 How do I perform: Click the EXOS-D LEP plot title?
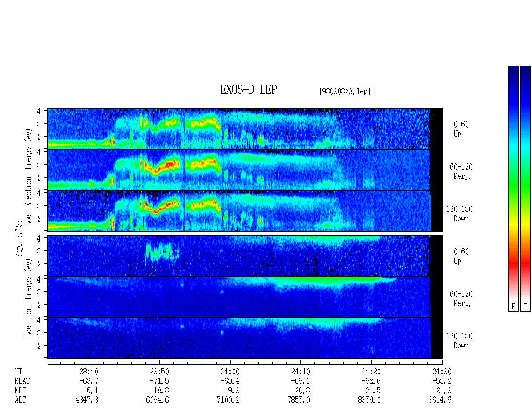[249, 89]
